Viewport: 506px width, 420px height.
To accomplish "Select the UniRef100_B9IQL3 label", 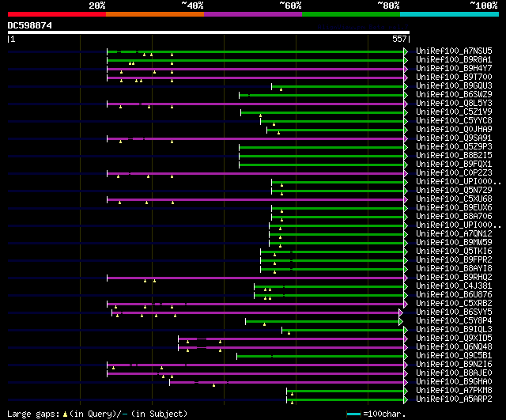I will pyautogui.click(x=454, y=330).
